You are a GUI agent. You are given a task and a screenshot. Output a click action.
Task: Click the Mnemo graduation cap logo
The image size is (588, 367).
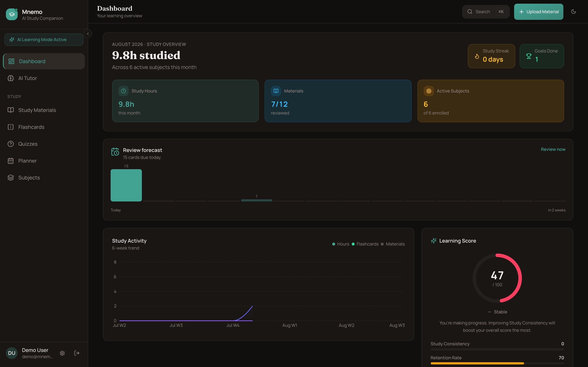(12, 14)
